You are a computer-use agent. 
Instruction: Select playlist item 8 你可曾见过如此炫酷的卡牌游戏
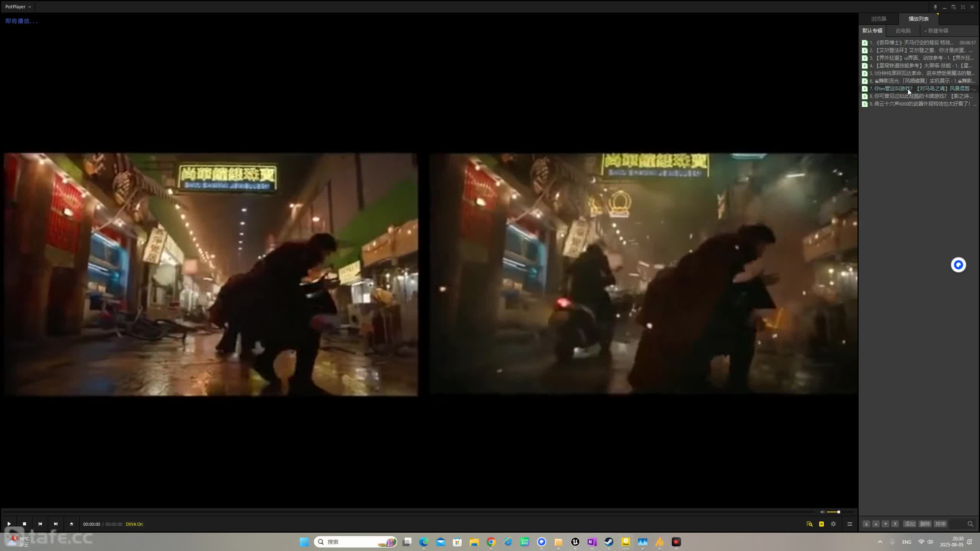coord(919,96)
